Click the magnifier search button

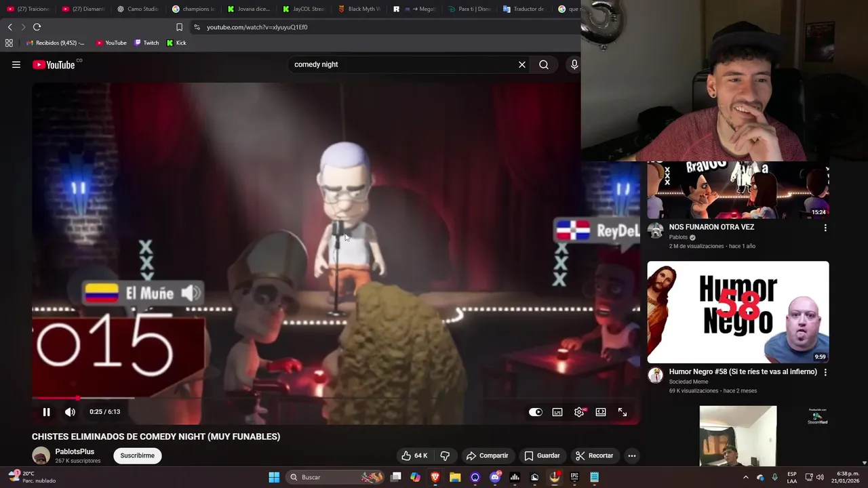(544, 64)
